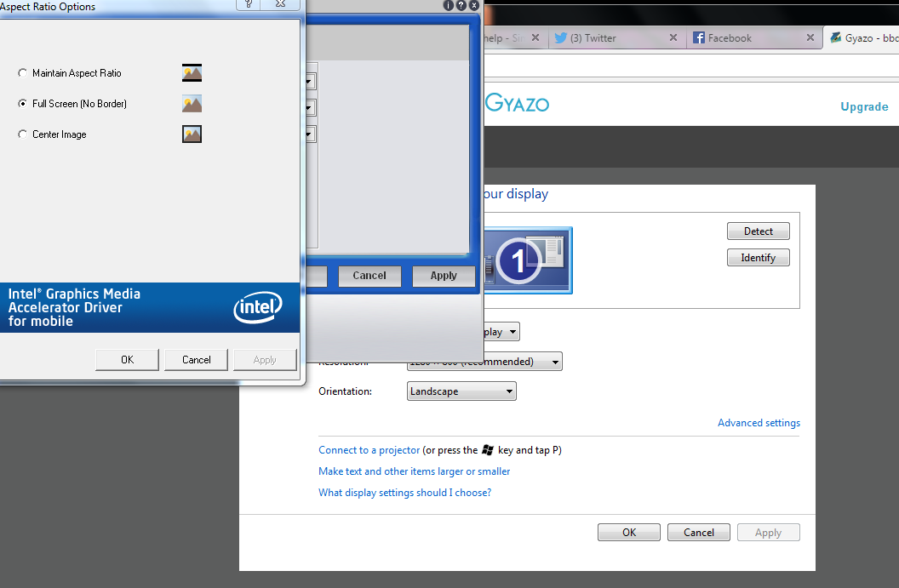Click the 'Orientation:' label text
Viewport: 899px width, 588px height.
pyautogui.click(x=345, y=391)
